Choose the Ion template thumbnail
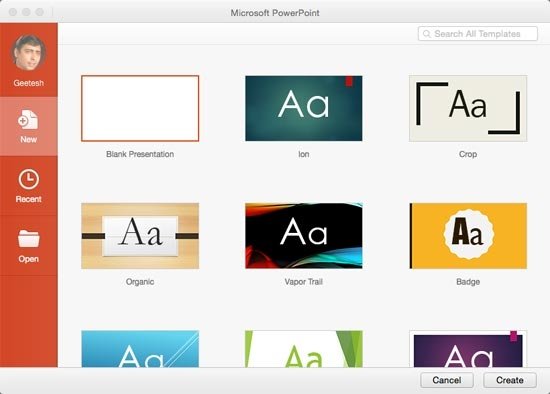Viewport: 550px width, 394px height. click(x=304, y=108)
